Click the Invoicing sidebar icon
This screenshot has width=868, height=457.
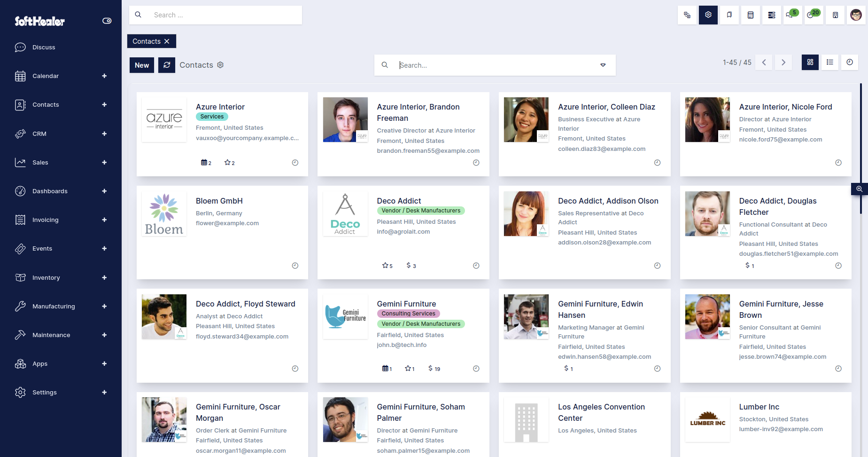coord(20,220)
